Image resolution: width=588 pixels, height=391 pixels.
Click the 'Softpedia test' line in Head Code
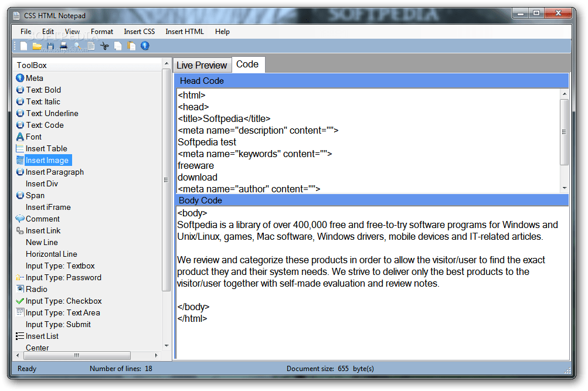tap(207, 142)
